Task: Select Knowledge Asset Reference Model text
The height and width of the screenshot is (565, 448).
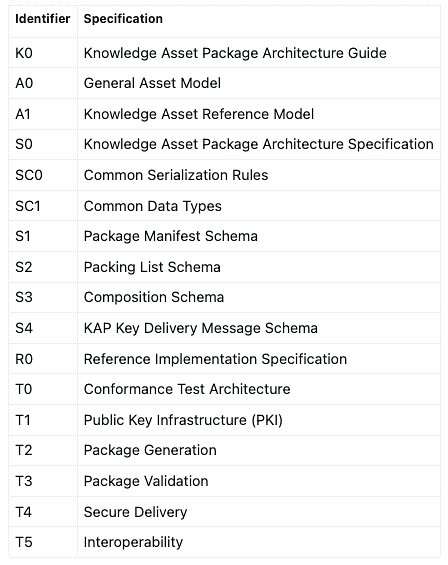Action: coord(199,114)
